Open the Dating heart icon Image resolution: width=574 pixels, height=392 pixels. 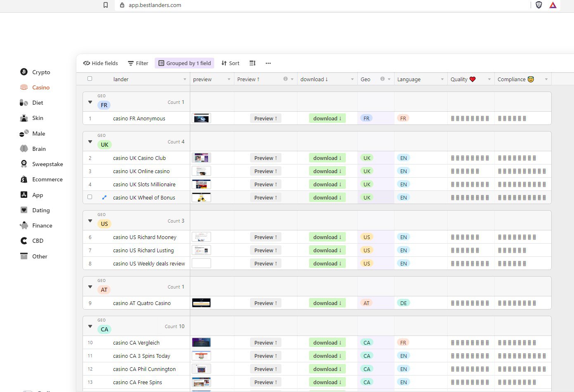click(24, 210)
